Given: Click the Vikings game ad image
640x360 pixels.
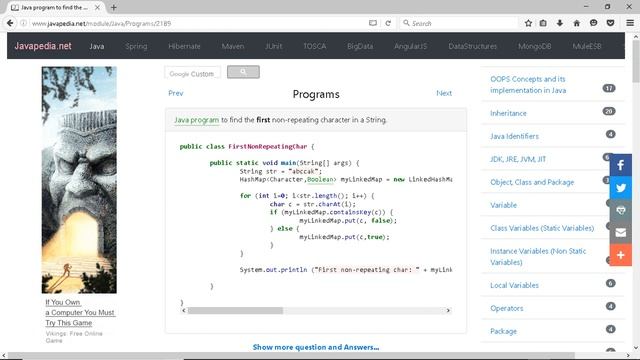Looking at the screenshot, I should click(x=79, y=180).
